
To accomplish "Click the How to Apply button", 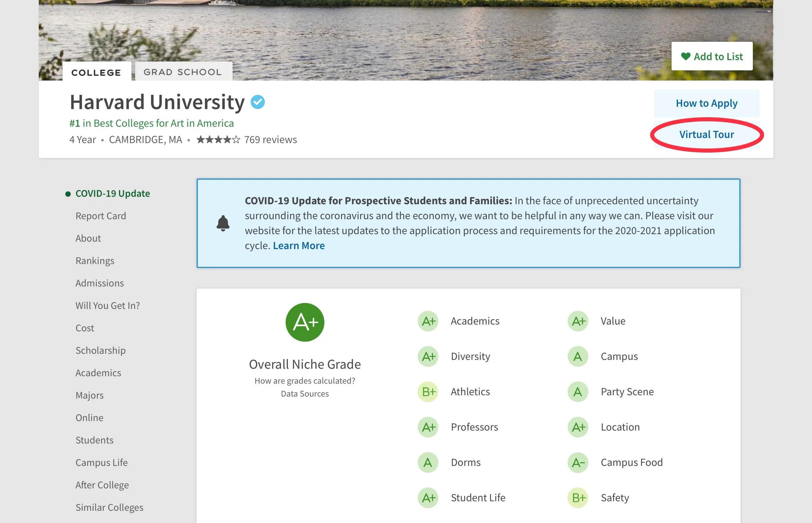I will click(x=707, y=103).
